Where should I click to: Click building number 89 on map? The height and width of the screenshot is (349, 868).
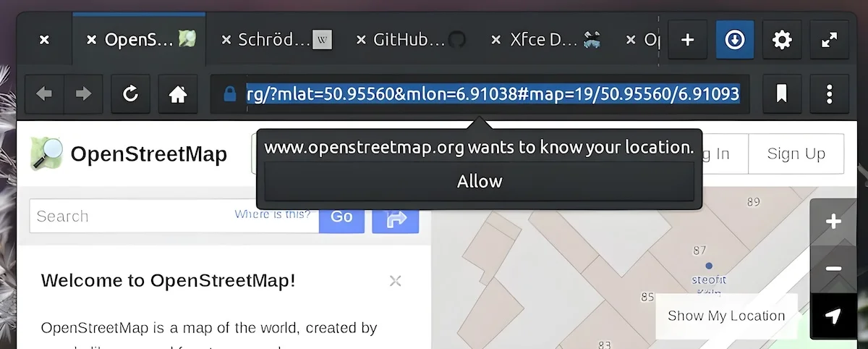[754, 201]
